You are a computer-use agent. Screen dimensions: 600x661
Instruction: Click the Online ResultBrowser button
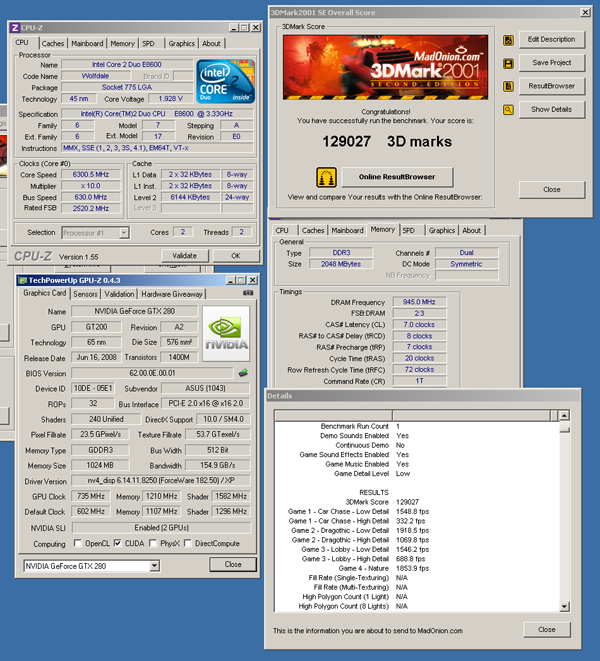(397, 177)
